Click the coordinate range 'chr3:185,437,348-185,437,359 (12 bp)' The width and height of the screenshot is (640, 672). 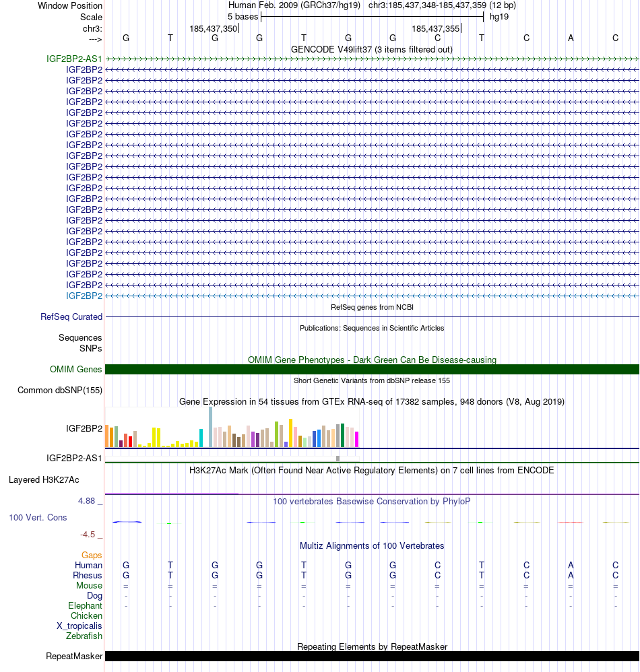click(442, 5)
